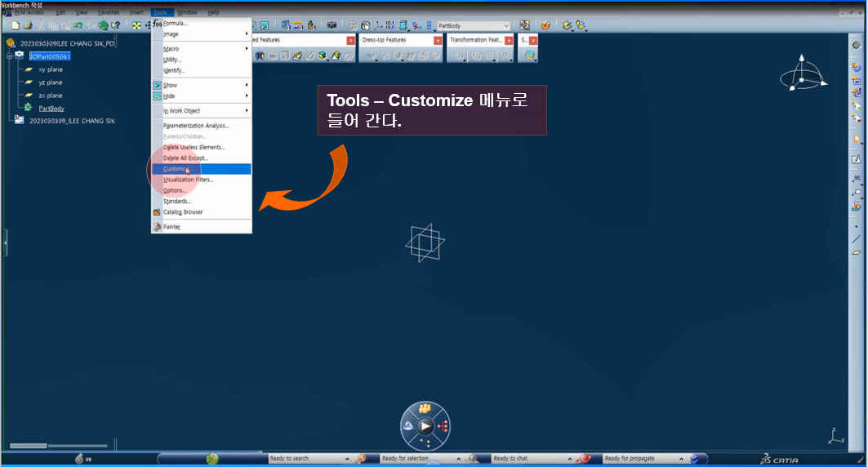
Task: Select the xy plane in tree
Action: [51, 69]
